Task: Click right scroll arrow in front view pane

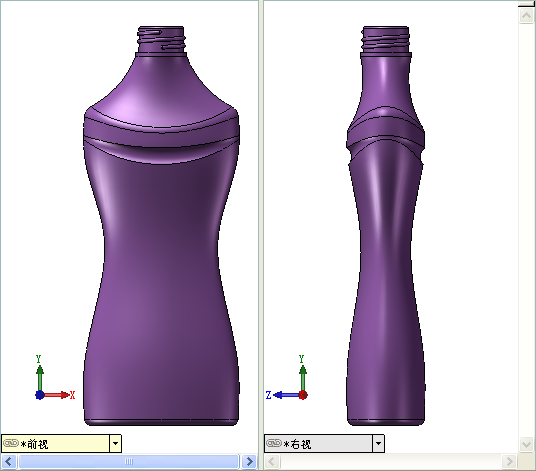Action: click(x=249, y=462)
